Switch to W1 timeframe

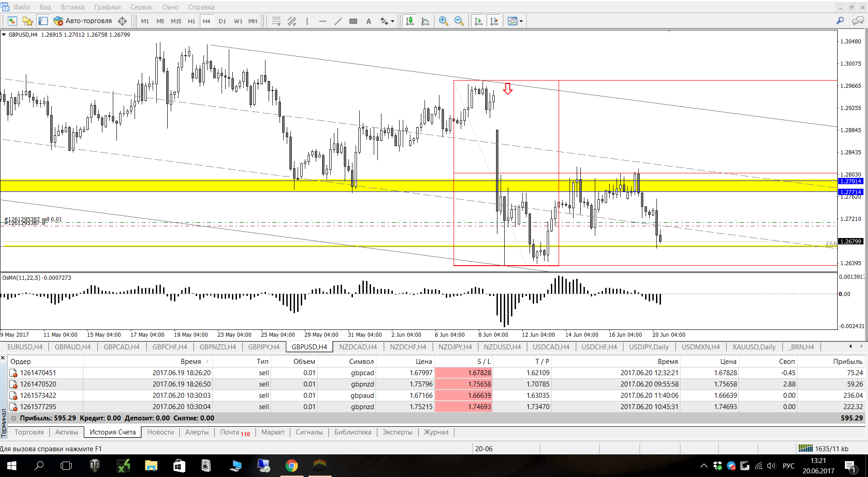(238, 21)
